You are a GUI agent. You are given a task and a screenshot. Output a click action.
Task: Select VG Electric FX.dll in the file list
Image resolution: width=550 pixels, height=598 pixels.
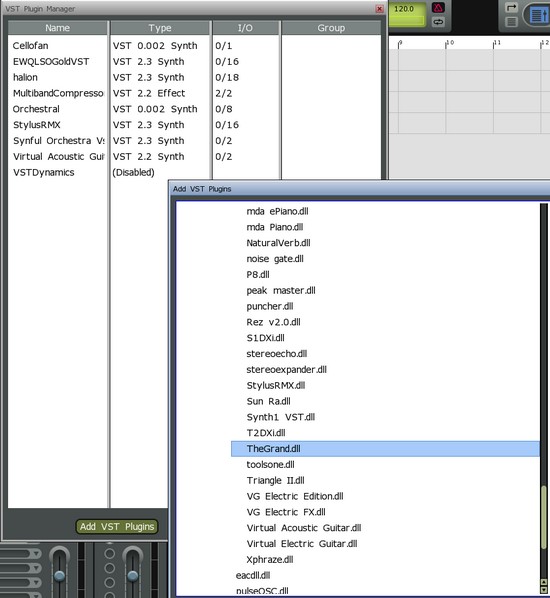[286, 512]
